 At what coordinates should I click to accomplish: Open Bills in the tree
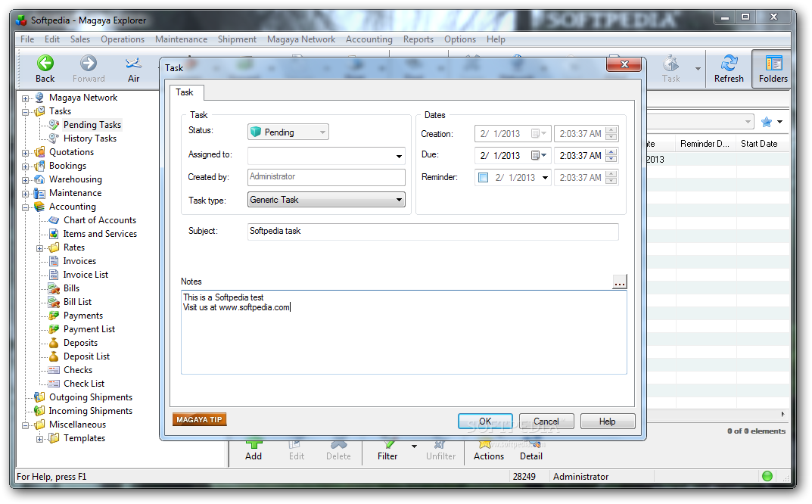pyautogui.click(x=71, y=288)
